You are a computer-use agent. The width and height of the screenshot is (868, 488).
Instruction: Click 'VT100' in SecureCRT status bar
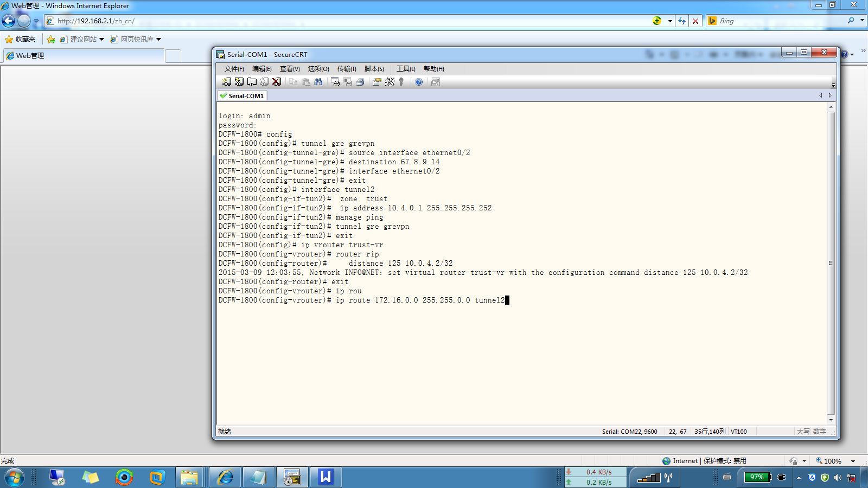point(739,432)
